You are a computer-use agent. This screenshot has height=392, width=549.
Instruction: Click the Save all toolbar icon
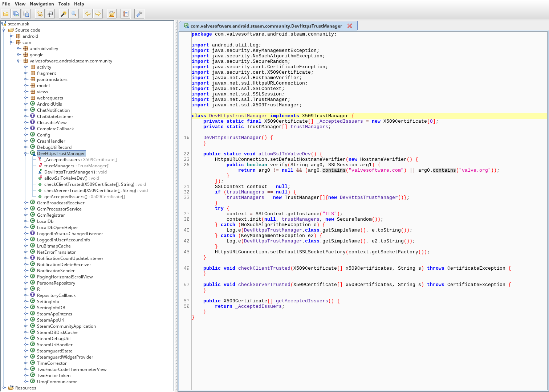[x=16, y=14]
